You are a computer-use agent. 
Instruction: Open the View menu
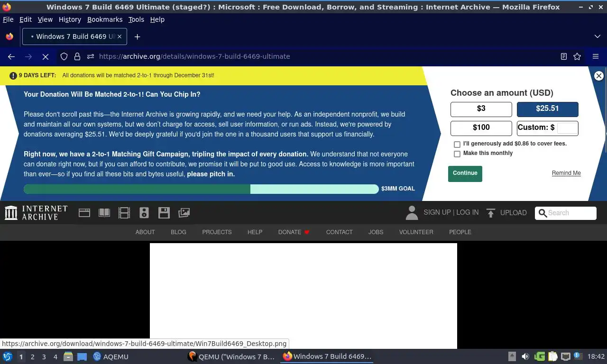[x=45, y=19]
